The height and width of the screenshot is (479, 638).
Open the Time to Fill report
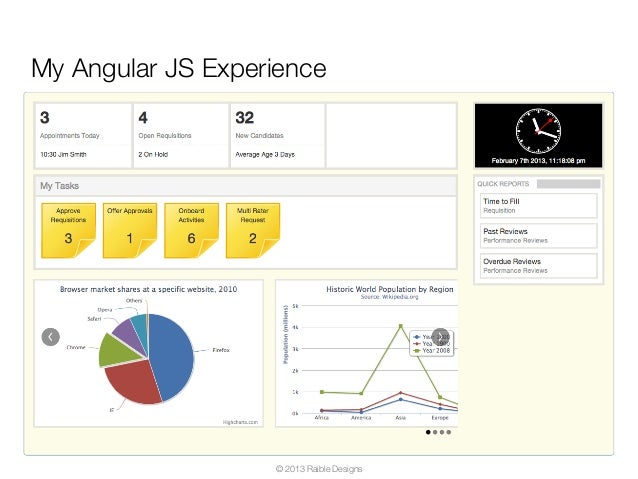pos(538,206)
